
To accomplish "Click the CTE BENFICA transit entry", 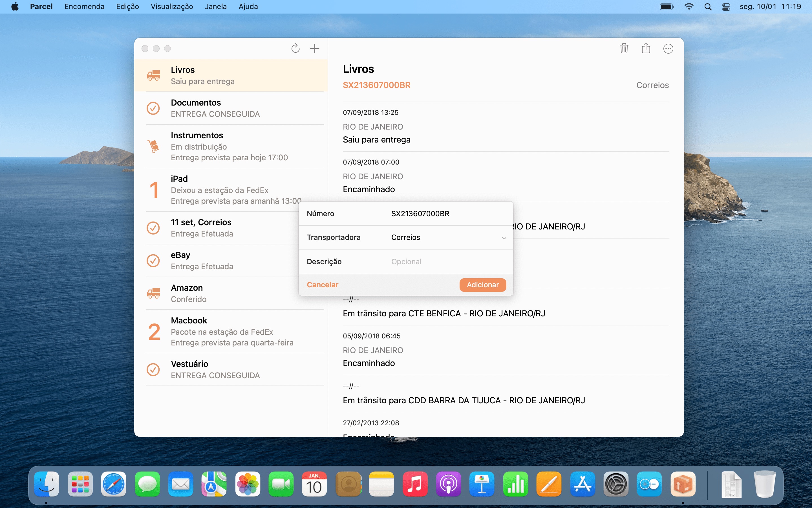I will 443,313.
